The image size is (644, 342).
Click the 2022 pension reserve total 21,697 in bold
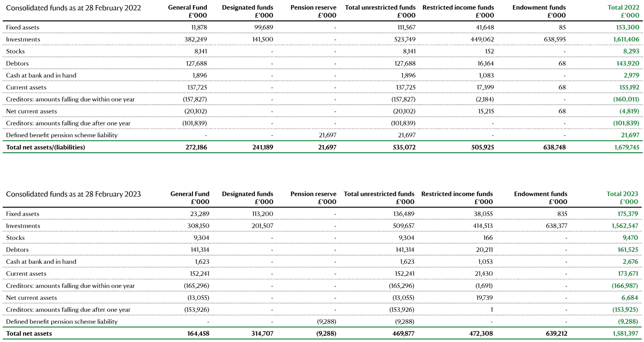(327, 147)
